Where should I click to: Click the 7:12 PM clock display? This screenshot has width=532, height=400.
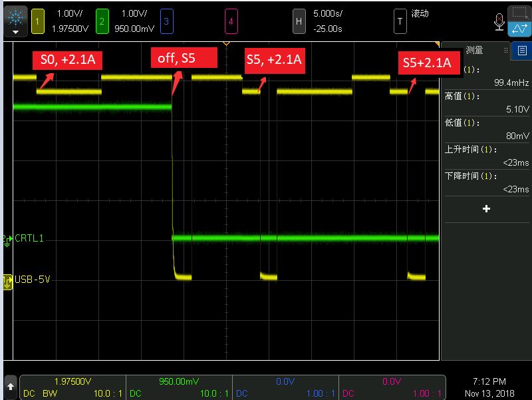pos(489,381)
